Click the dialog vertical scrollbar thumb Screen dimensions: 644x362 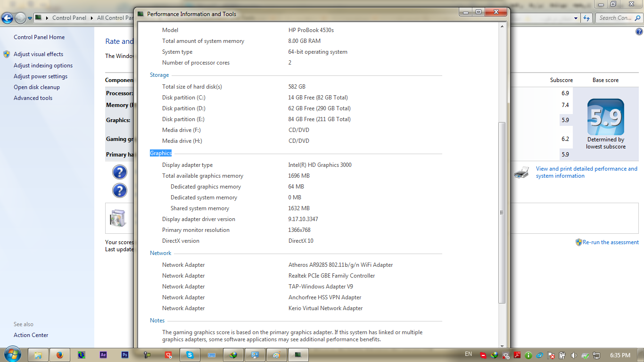(502, 212)
